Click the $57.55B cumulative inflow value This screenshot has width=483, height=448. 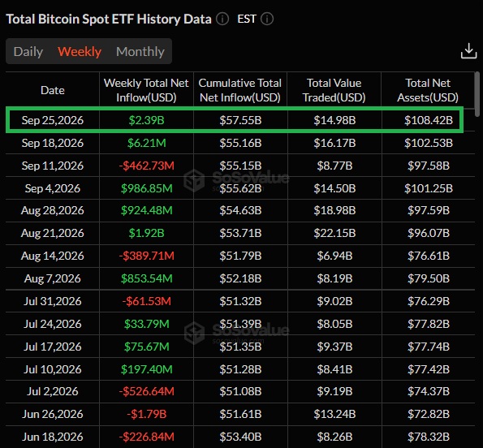tap(240, 120)
